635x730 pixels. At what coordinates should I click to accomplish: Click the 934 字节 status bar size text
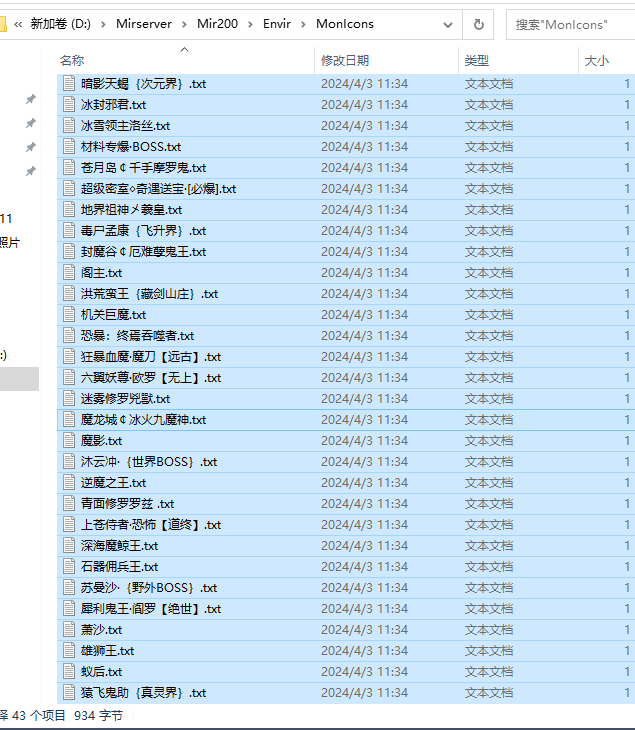[98, 716]
